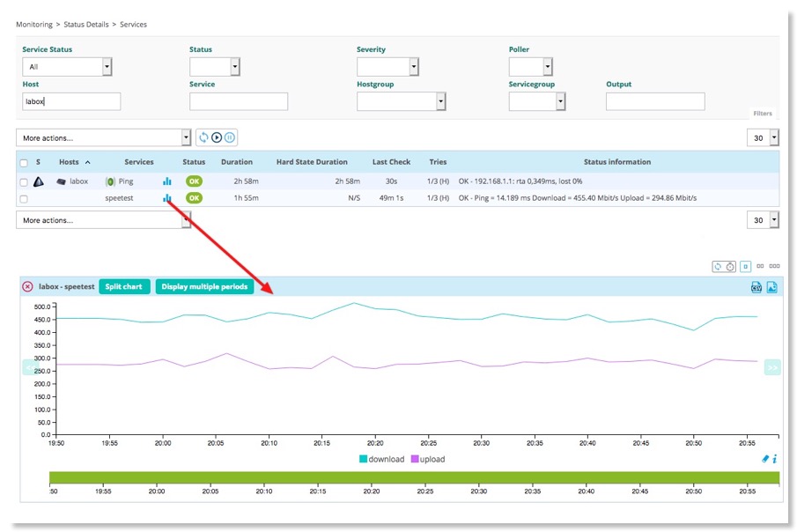
Task: Select the speetest row checkbox
Action: pos(24,199)
